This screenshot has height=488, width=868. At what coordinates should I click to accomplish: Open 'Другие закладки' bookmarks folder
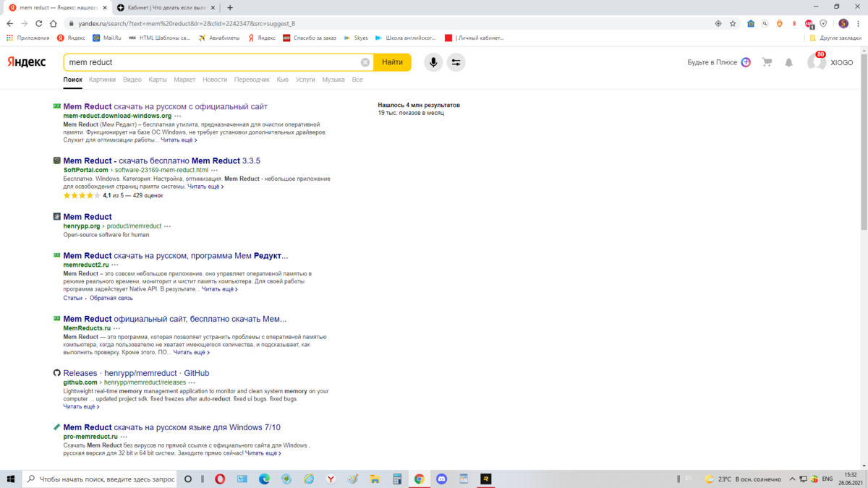[x=835, y=38]
